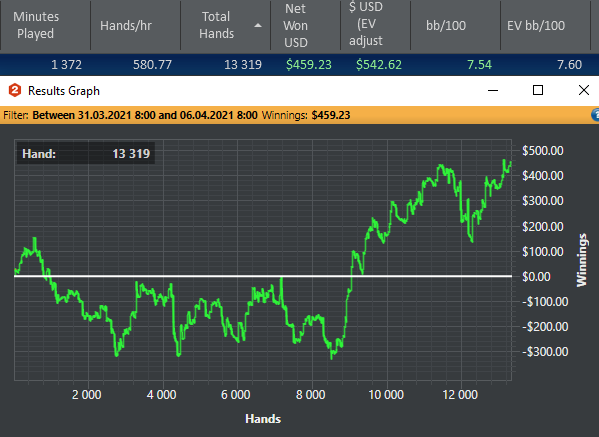
Task: Click the Hands axis title
Action: 263,419
